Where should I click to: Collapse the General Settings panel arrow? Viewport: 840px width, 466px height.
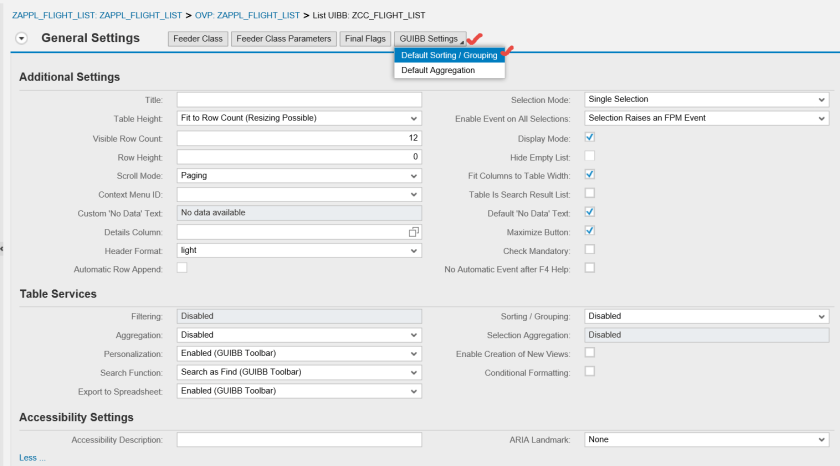click(x=22, y=38)
